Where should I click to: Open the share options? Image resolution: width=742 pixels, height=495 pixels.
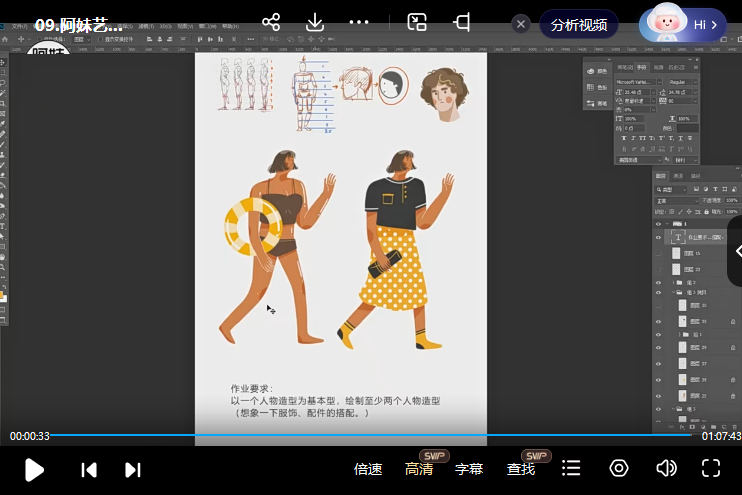tap(271, 22)
